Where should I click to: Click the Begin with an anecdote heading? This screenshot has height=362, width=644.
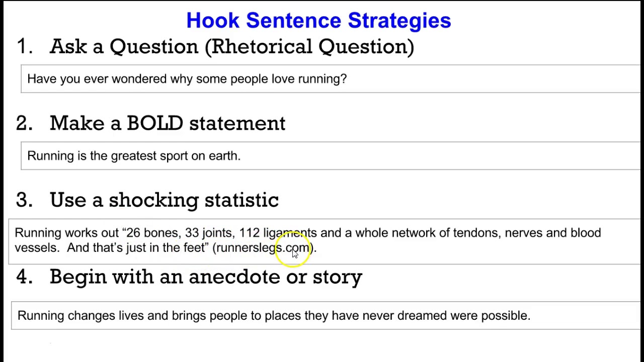point(206,277)
